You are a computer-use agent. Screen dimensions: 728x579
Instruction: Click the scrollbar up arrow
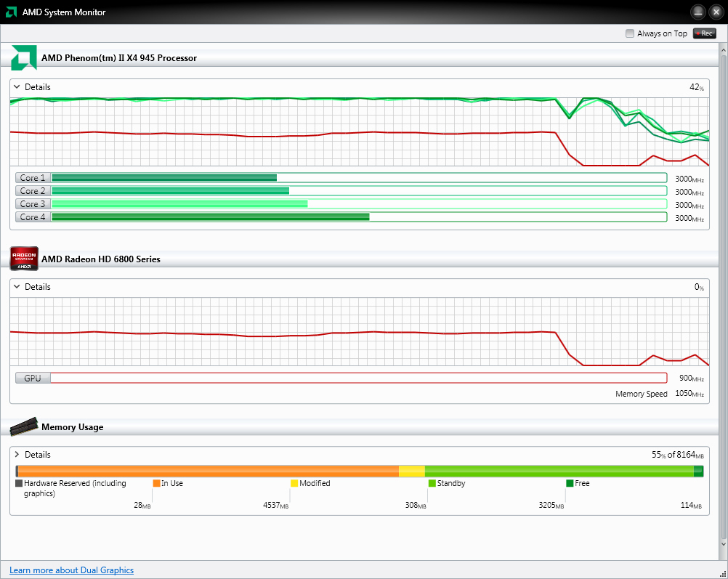coord(724,49)
